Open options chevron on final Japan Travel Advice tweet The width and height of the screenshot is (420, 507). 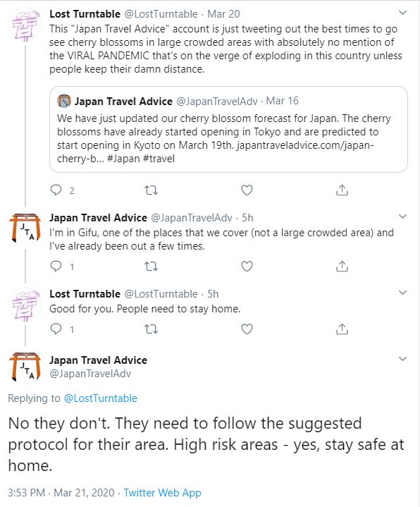point(402,359)
